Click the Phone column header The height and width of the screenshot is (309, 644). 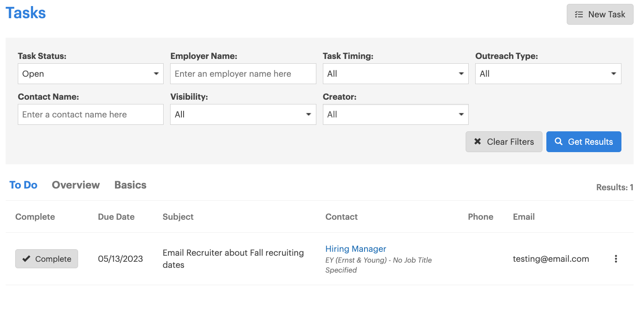(480, 217)
